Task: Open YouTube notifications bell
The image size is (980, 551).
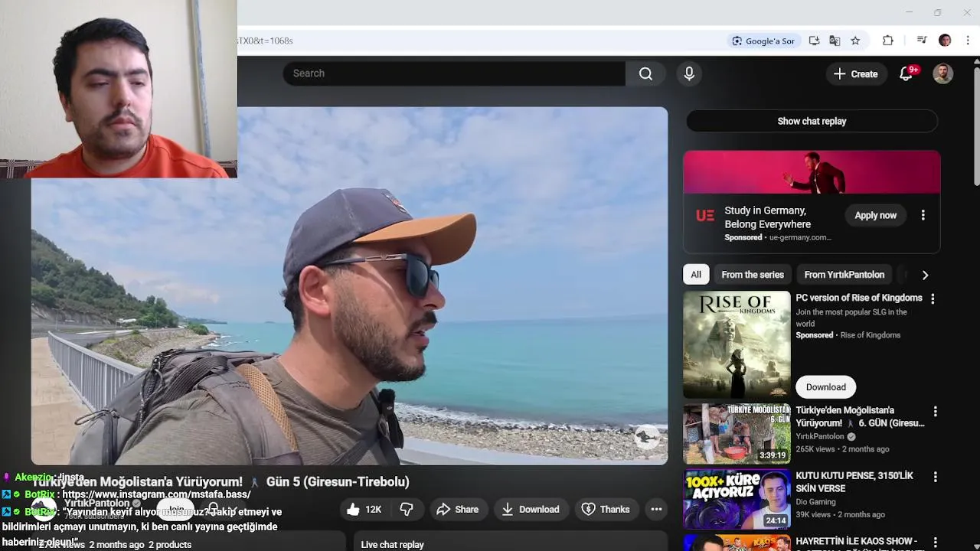Action: coord(906,73)
